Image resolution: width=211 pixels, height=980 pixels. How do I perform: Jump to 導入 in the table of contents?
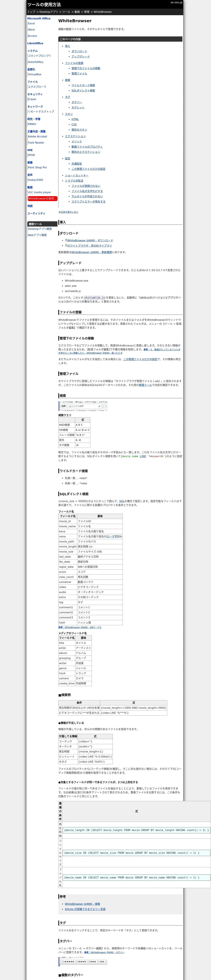[x=68, y=46]
